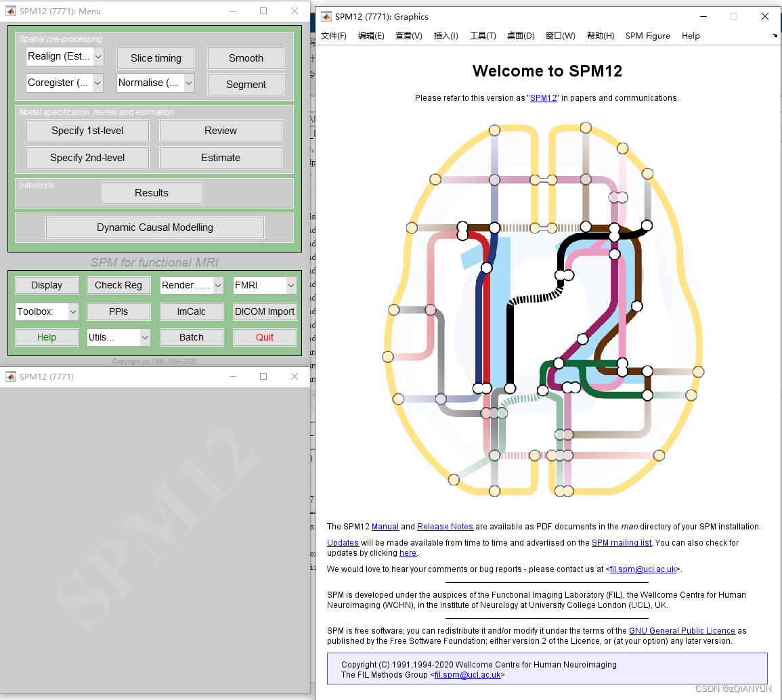Expand the Normalise options dropdown
Viewport: 782px width, 700px height.
coord(155,84)
